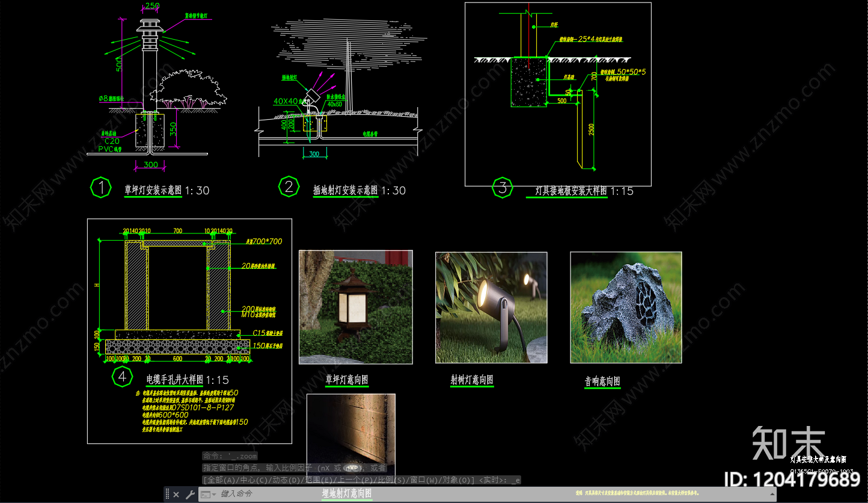The image size is (868, 503).
Task: Click the 电缆手孔井大样图 title text
Action: tap(175, 380)
